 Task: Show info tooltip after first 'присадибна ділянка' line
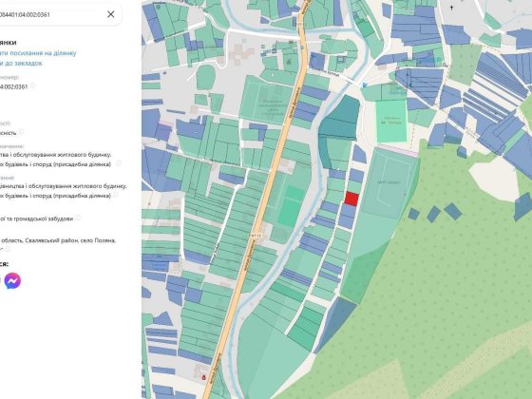tap(118, 163)
